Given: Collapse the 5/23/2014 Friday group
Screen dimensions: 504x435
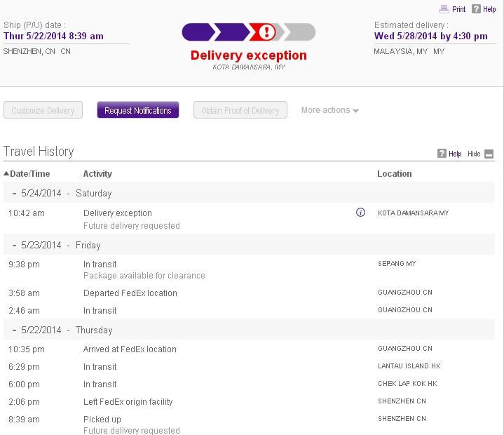Looking at the screenshot, I should click(x=14, y=246).
